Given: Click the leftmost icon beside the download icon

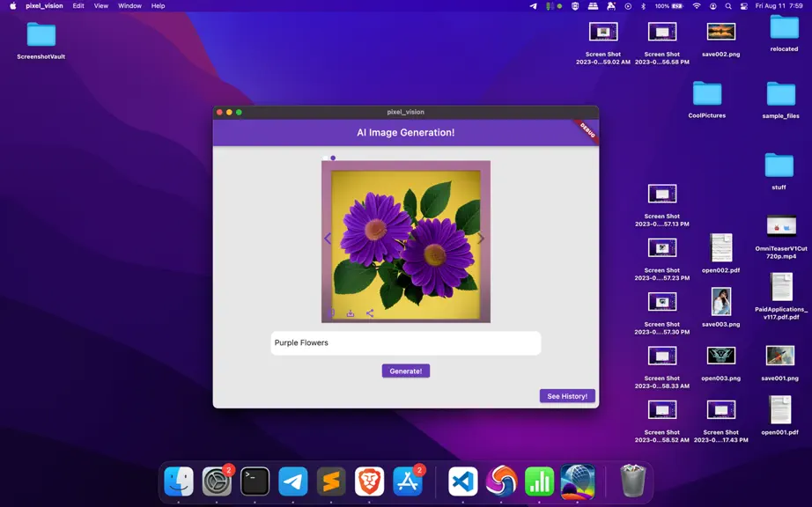Looking at the screenshot, I should pyautogui.click(x=331, y=313).
